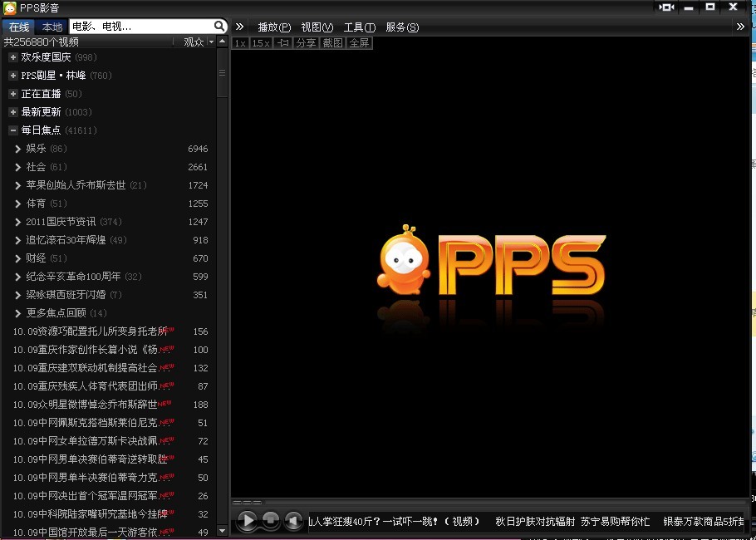Click the Play button in player controls
Screen dimensions: 756x540
tap(247, 521)
